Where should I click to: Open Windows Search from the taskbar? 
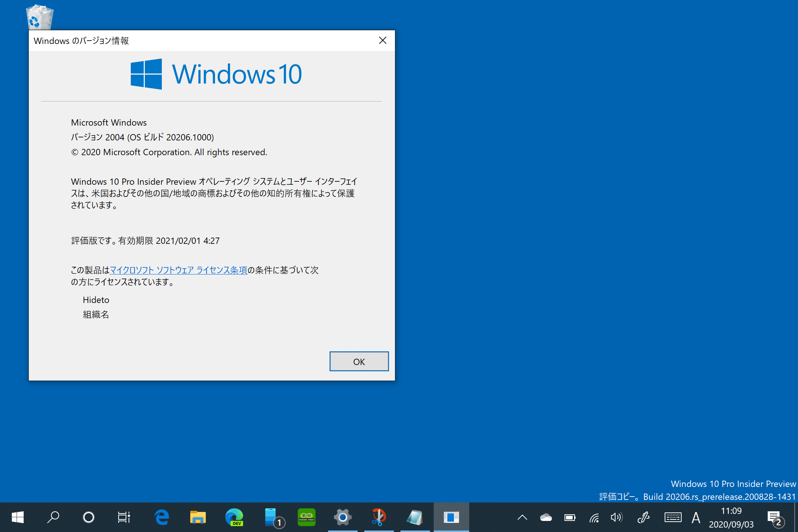[x=53, y=517]
